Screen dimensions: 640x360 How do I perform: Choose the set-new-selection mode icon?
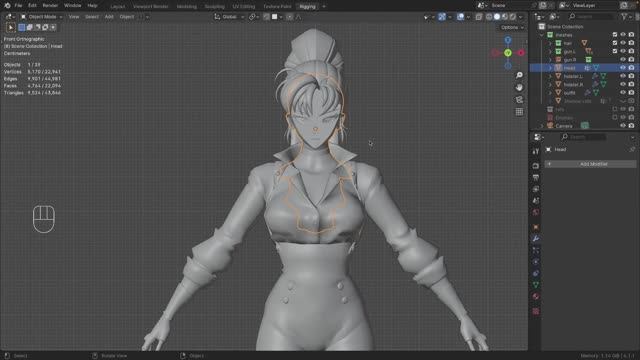22,27
